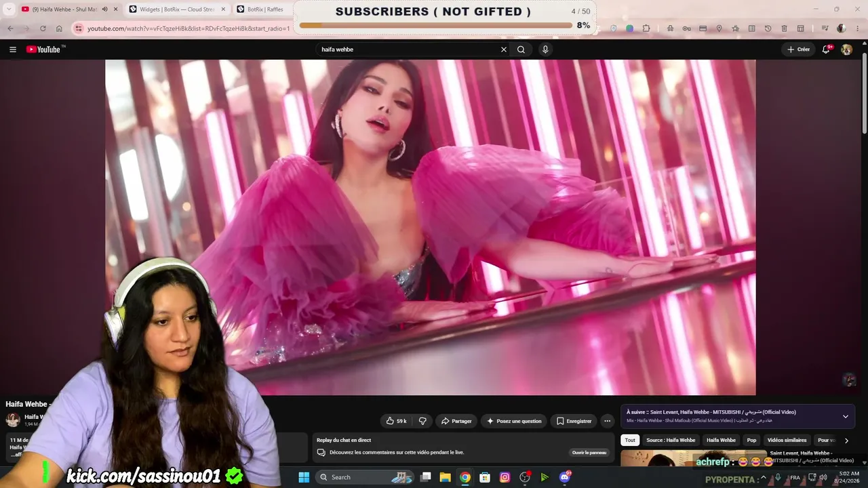Image resolution: width=868 pixels, height=488 pixels.
Task: Open the YouTube notifications bell
Action: 826,49
